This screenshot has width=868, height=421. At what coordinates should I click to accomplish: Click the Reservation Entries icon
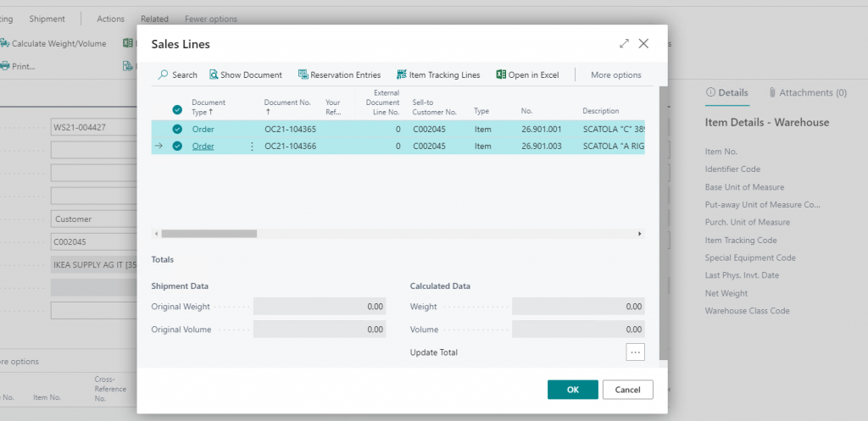(303, 75)
